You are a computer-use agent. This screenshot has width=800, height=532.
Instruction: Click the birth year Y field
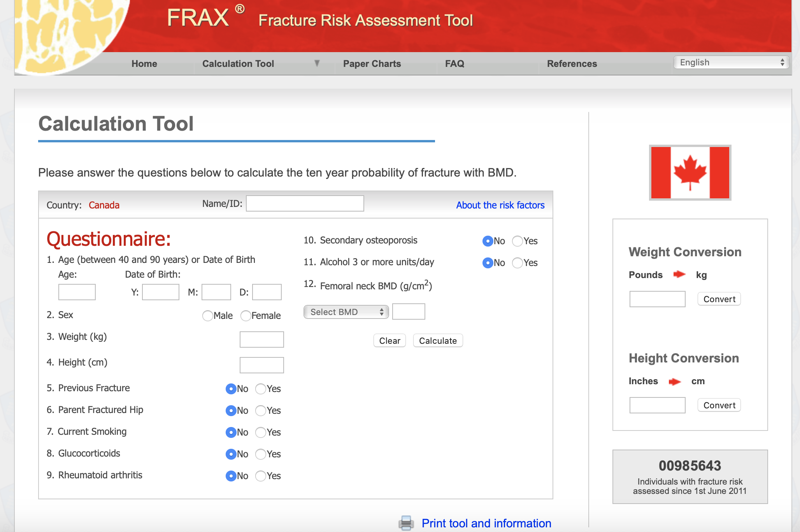161,292
